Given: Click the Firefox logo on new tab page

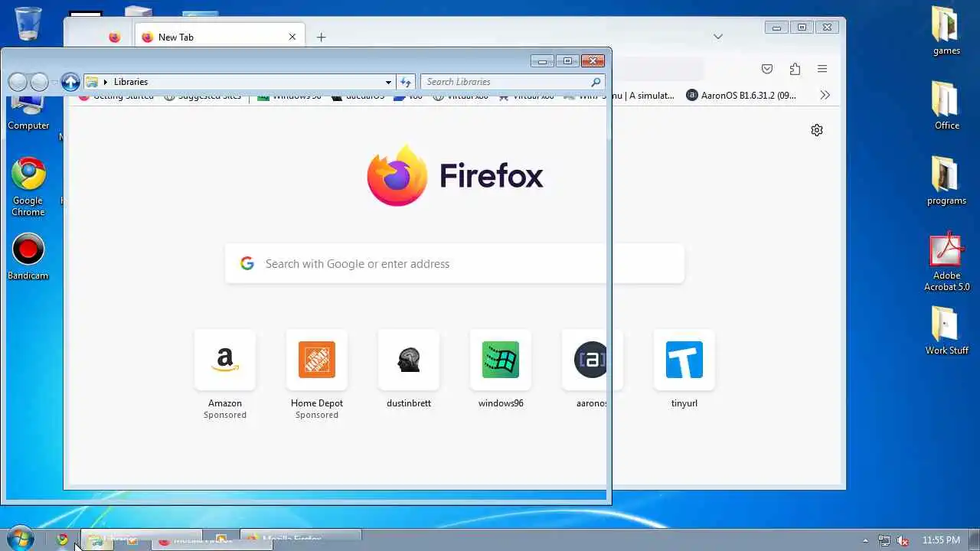Looking at the screenshot, I should pos(455,176).
